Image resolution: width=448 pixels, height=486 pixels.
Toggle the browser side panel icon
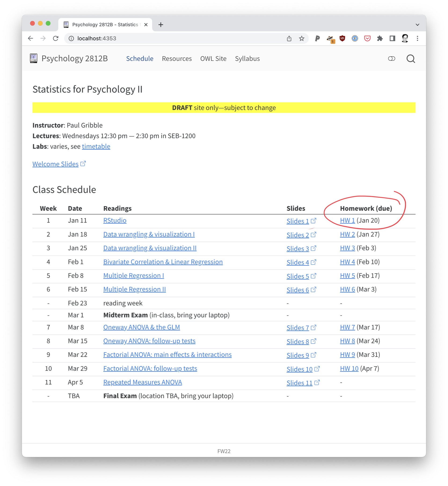pyautogui.click(x=392, y=38)
